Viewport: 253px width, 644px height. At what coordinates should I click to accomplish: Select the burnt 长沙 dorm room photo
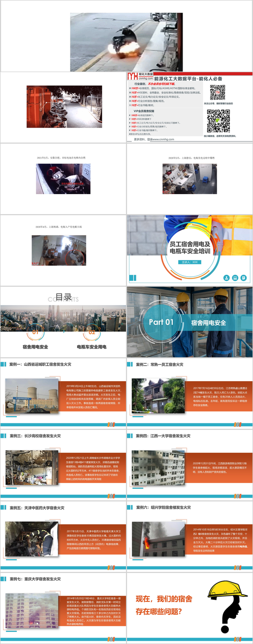pyautogui.click(x=32, y=468)
